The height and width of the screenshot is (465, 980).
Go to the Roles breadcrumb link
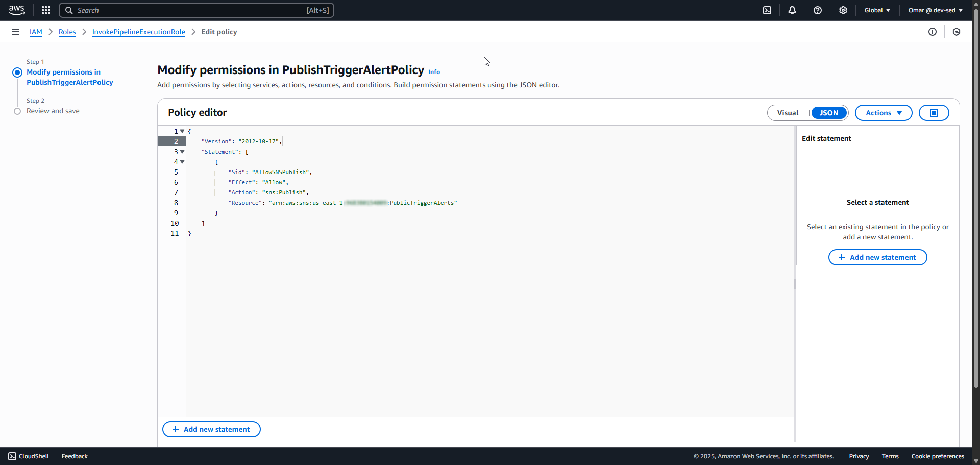pyautogui.click(x=67, y=32)
